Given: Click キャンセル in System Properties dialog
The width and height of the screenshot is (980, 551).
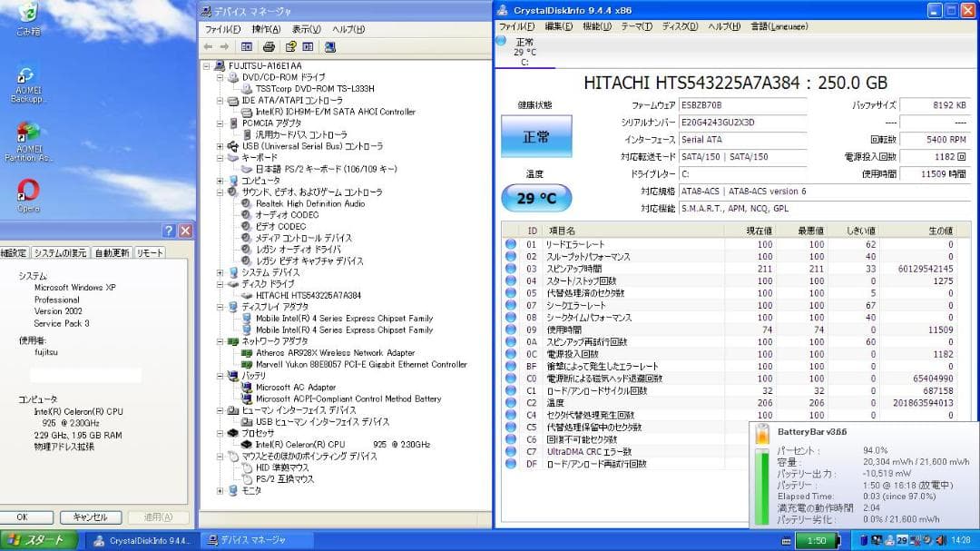Looking at the screenshot, I should 91,517.
